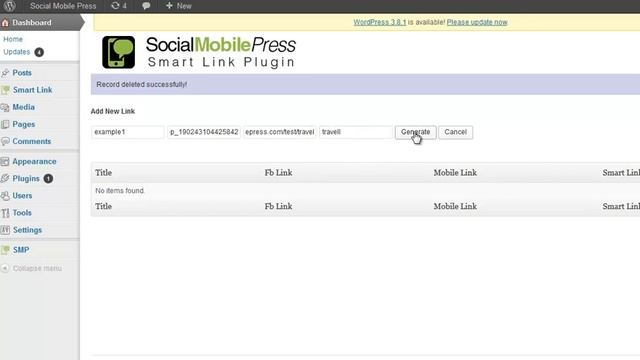
Task: Click the No items found row
Action: tap(365, 191)
